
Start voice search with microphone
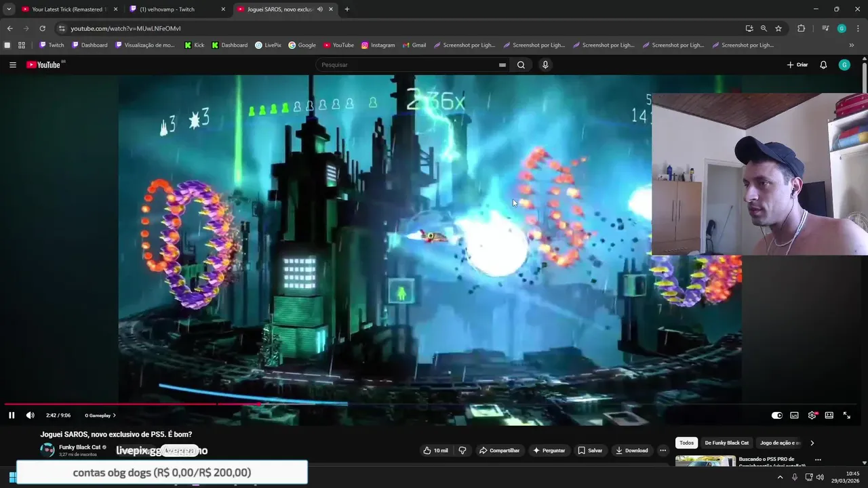point(545,65)
